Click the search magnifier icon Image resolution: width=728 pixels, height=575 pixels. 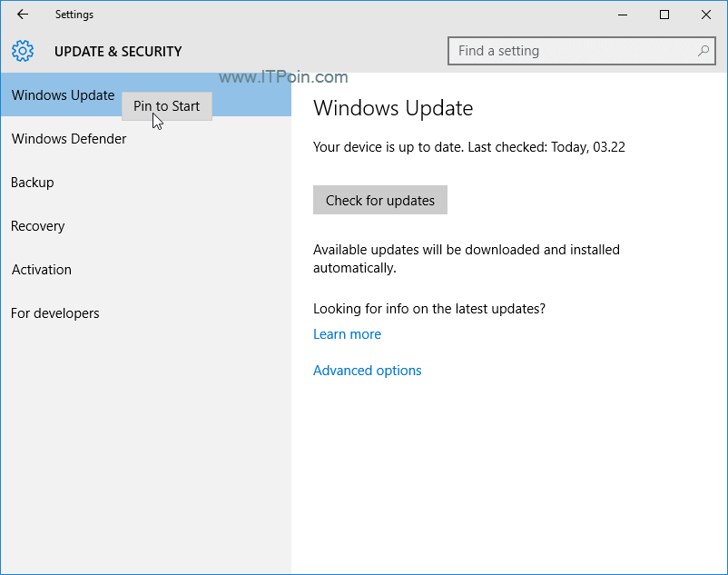coord(703,51)
